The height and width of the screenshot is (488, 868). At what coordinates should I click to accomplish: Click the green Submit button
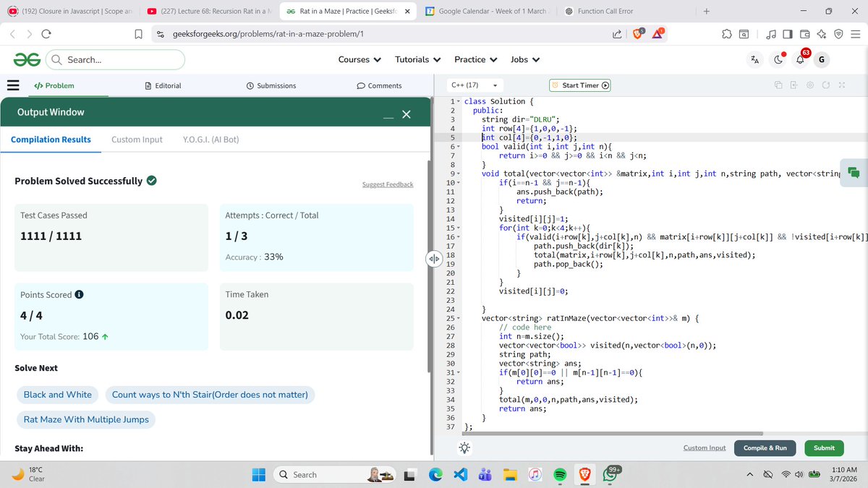coord(824,448)
